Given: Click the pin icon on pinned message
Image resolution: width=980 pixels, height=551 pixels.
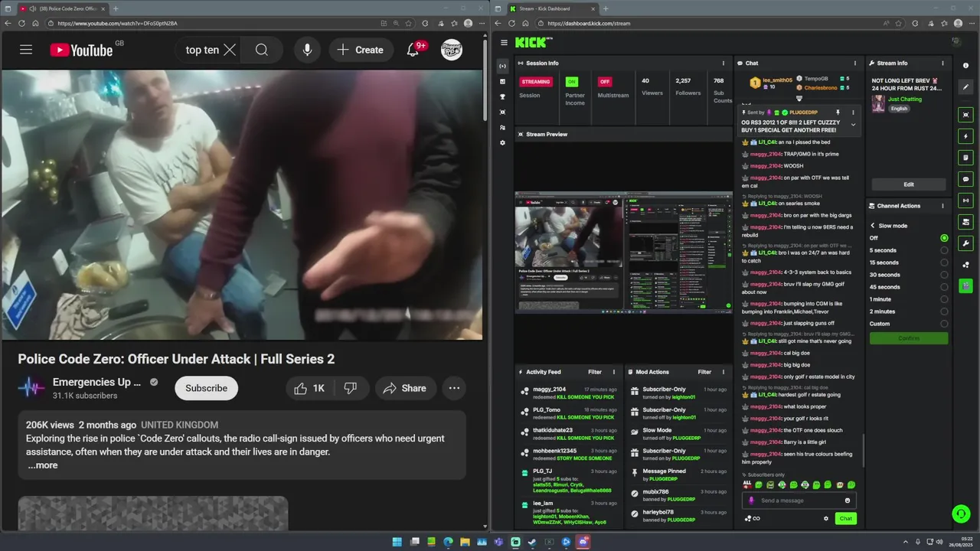Looking at the screenshot, I should tap(838, 112).
